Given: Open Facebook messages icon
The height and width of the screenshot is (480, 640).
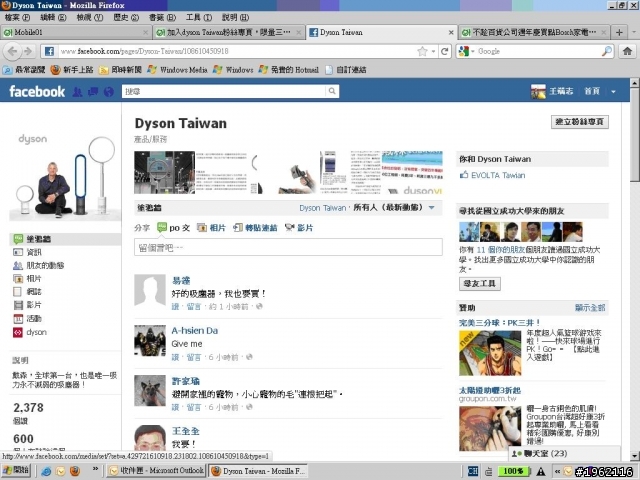Looking at the screenshot, I should tap(93, 92).
